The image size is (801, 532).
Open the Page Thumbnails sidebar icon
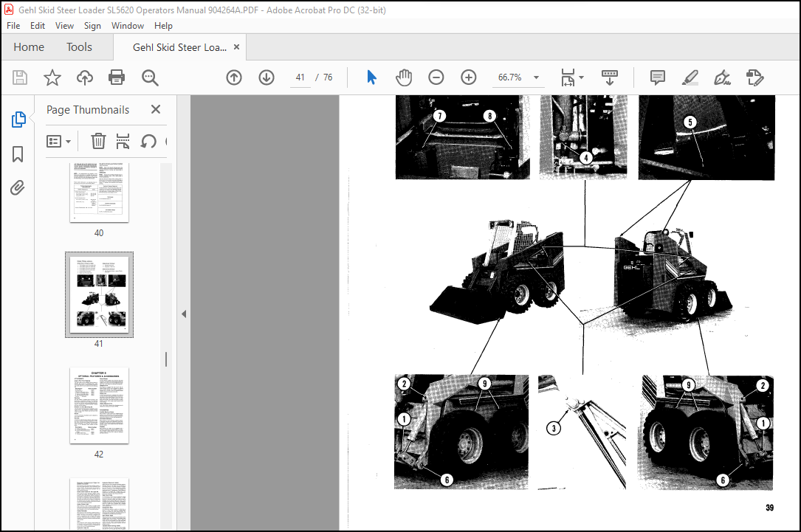pyautogui.click(x=18, y=120)
